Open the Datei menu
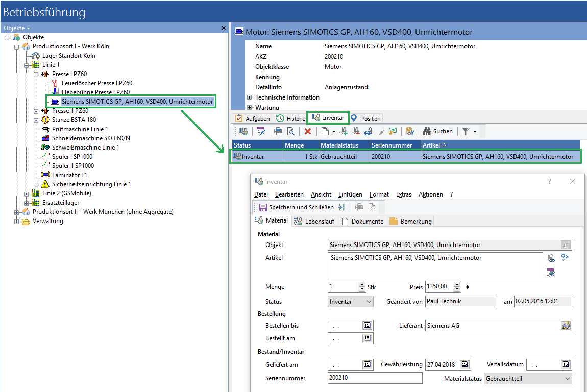The image size is (587, 392). coord(261,194)
